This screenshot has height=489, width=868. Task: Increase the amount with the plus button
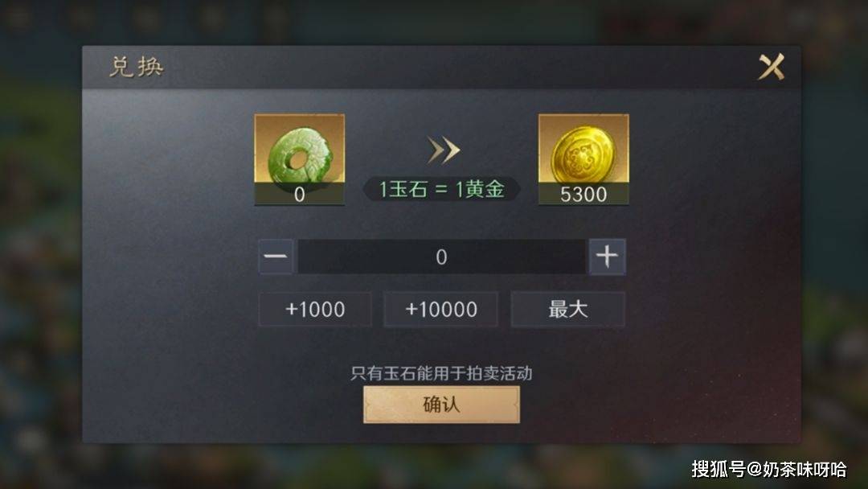click(x=608, y=257)
